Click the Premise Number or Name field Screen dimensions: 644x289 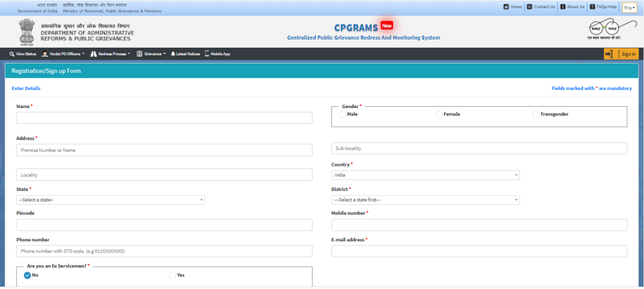(x=164, y=150)
